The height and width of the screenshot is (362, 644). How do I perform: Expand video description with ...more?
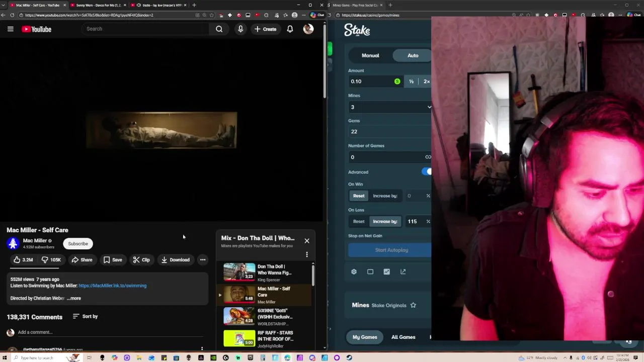tap(74, 298)
